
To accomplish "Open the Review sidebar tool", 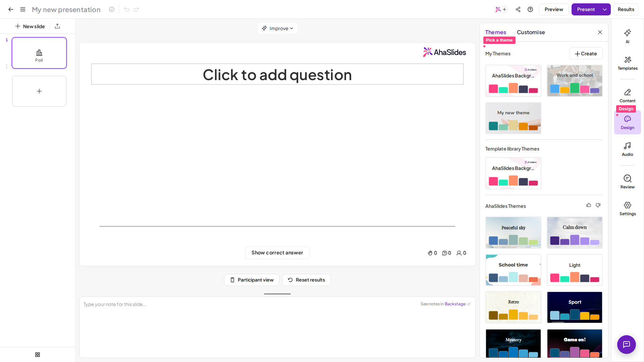I will click(x=628, y=182).
